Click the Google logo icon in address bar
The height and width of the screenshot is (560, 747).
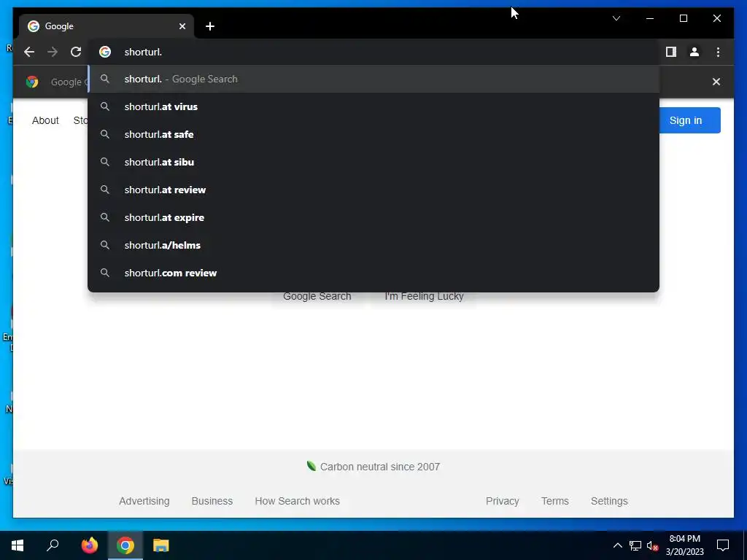(x=105, y=52)
